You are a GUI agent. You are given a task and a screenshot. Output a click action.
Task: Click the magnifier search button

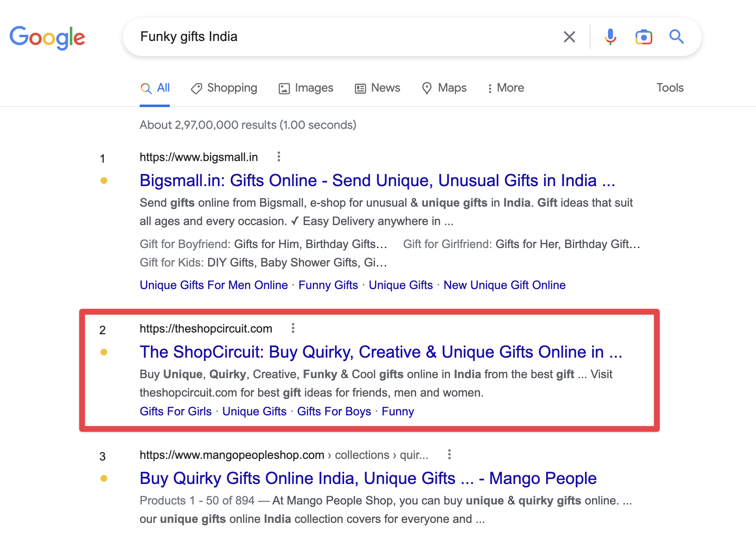[x=676, y=37]
